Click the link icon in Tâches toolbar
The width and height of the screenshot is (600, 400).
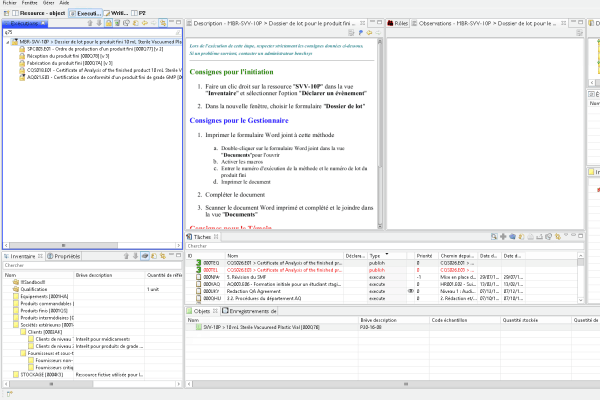tap(558, 237)
